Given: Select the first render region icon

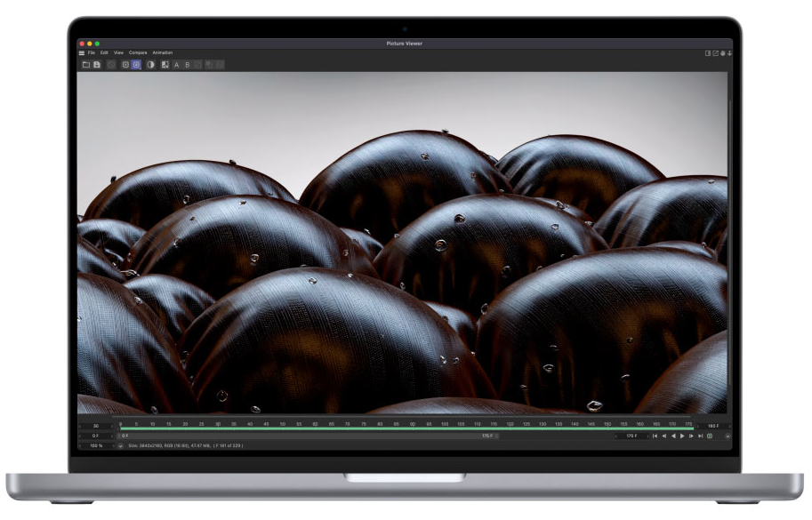Looking at the screenshot, I should [125, 65].
